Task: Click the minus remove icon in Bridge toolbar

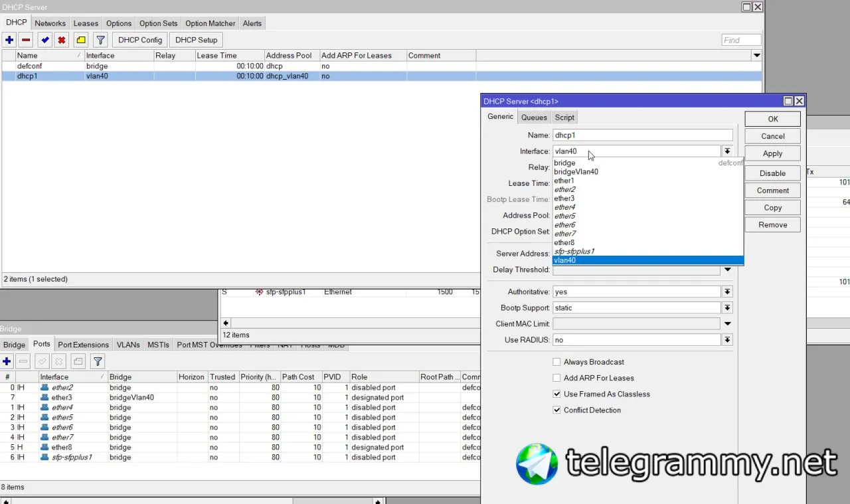Action: coord(23,361)
